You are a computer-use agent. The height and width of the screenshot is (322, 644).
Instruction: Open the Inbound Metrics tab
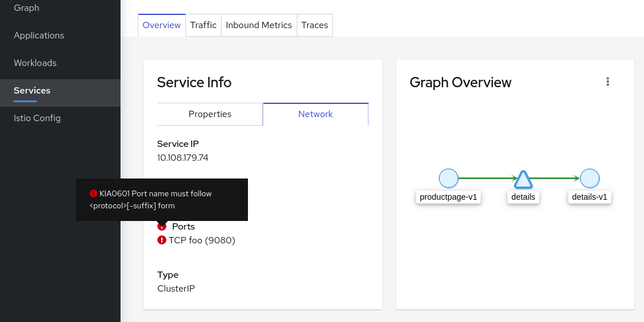tap(259, 25)
